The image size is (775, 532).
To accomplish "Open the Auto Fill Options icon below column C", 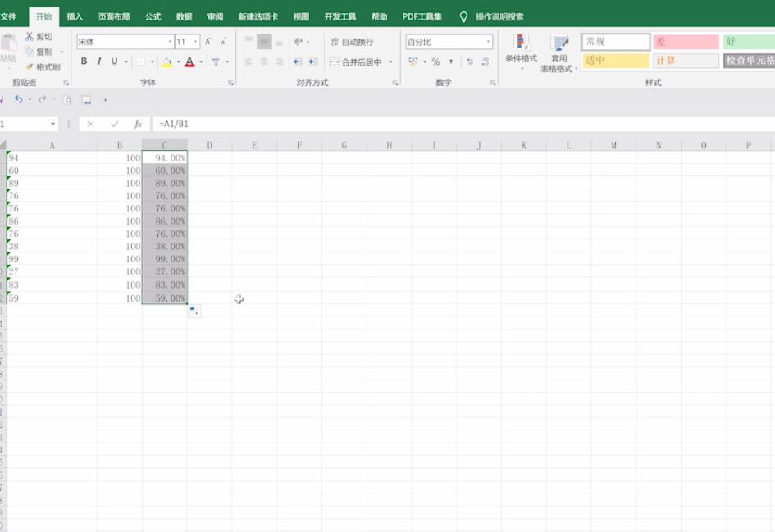I will pos(194,311).
